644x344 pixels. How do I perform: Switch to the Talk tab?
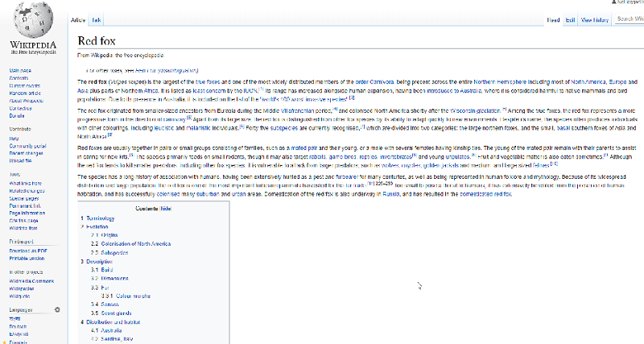coord(96,19)
